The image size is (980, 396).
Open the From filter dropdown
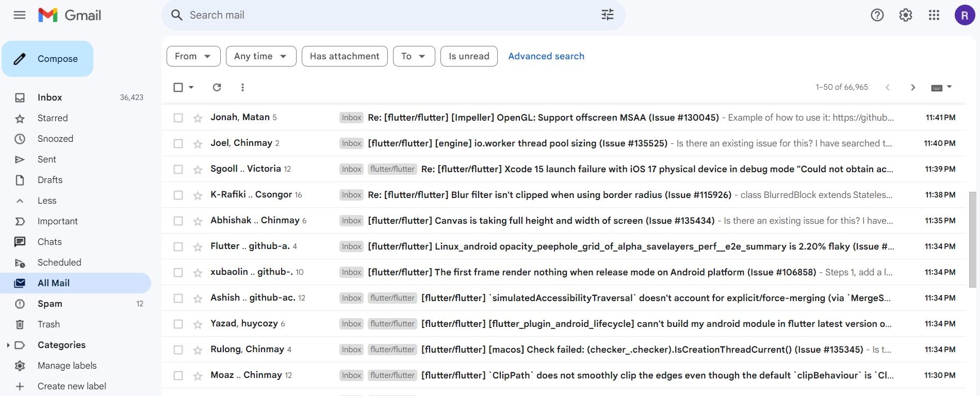click(193, 56)
